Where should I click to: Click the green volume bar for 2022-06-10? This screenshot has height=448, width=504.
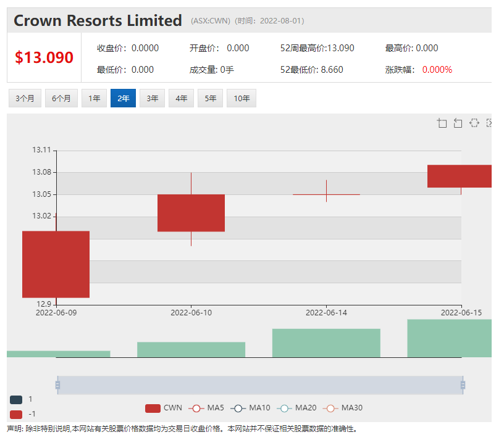pos(191,350)
